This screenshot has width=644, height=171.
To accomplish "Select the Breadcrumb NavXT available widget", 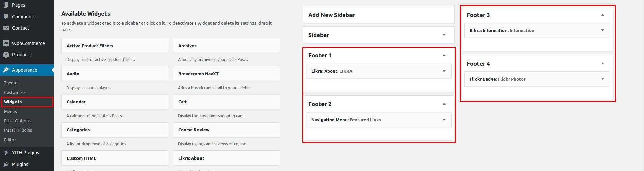I will [226, 74].
